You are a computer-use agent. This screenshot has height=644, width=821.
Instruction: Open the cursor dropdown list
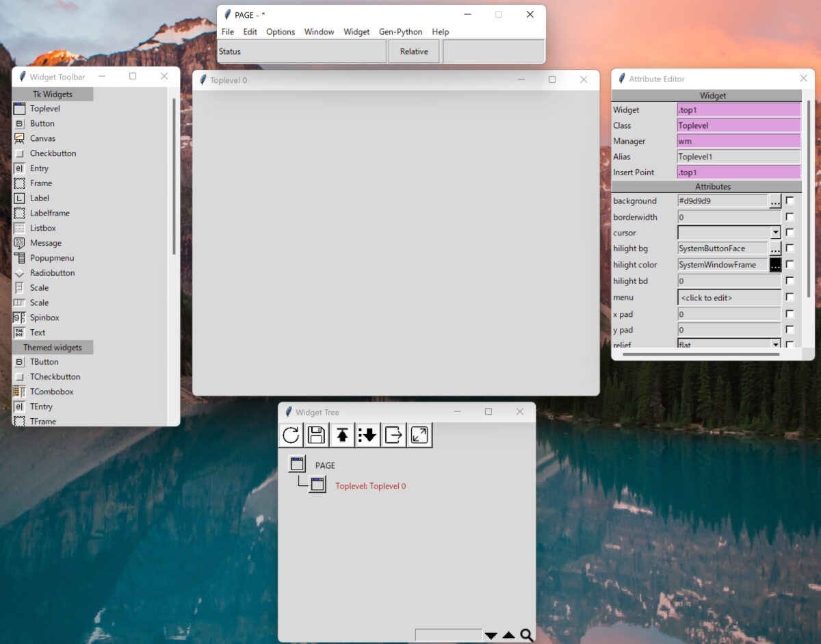click(775, 233)
